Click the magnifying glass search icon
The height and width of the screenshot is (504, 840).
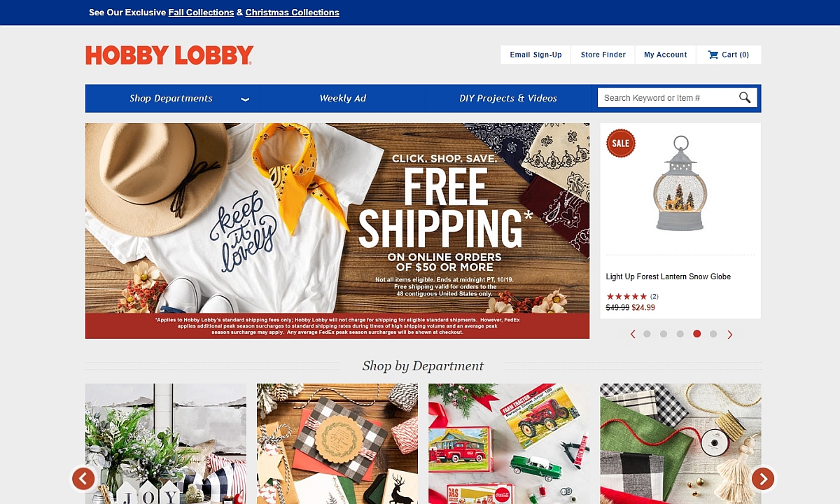745,98
